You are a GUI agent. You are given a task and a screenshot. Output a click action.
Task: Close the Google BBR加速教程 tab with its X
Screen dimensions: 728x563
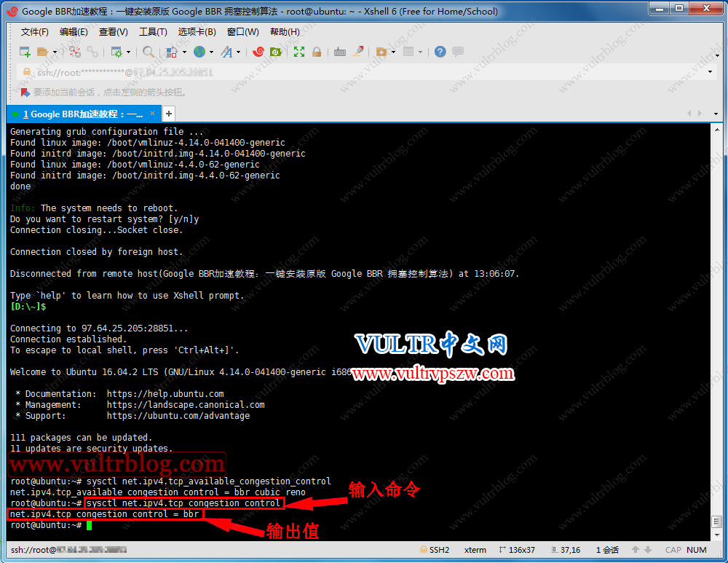(152, 114)
